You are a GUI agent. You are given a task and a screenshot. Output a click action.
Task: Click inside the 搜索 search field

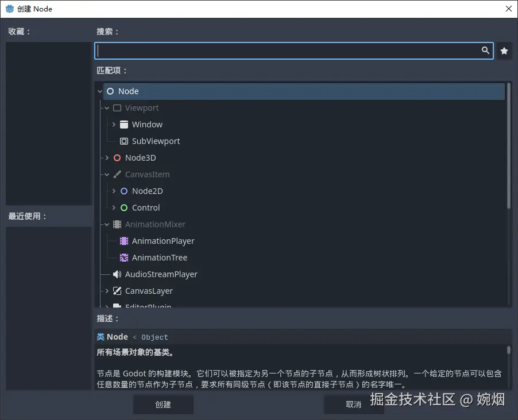(x=287, y=50)
